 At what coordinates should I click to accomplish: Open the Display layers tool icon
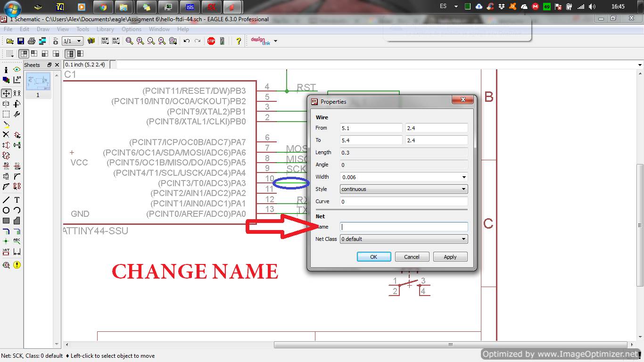[x=6, y=80]
